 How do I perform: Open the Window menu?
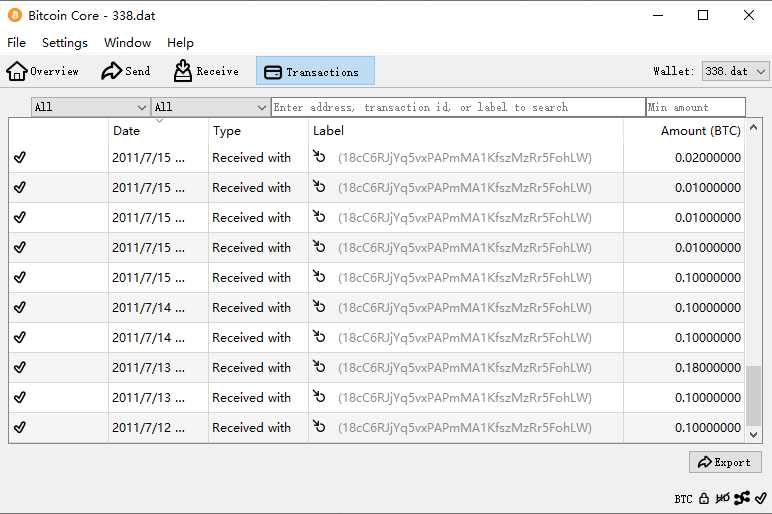tap(127, 43)
